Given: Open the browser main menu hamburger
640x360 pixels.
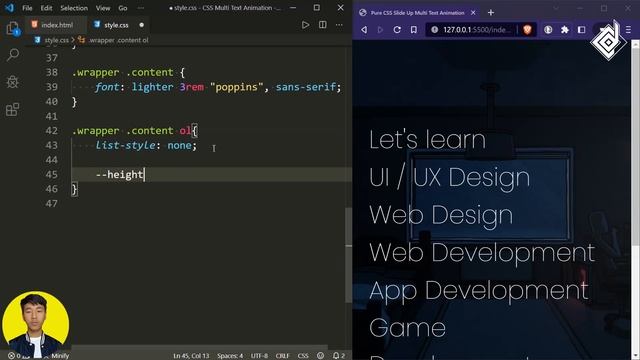Looking at the screenshot, I should click(x=628, y=29).
